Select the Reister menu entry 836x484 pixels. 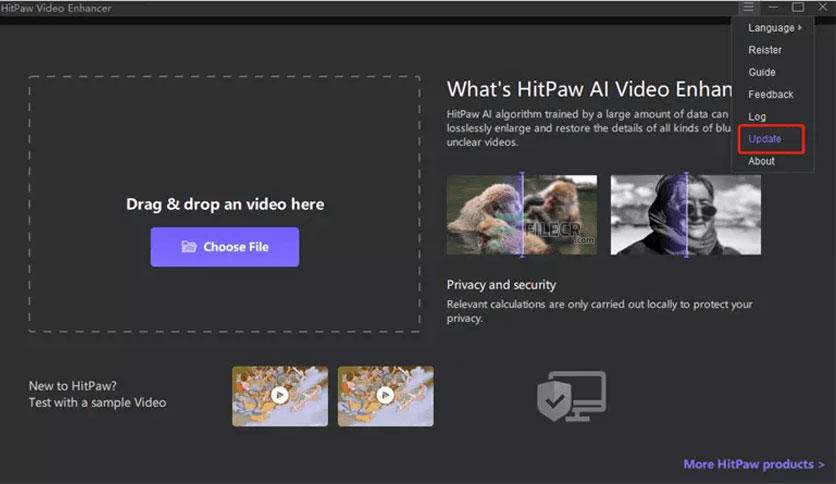(765, 50)
